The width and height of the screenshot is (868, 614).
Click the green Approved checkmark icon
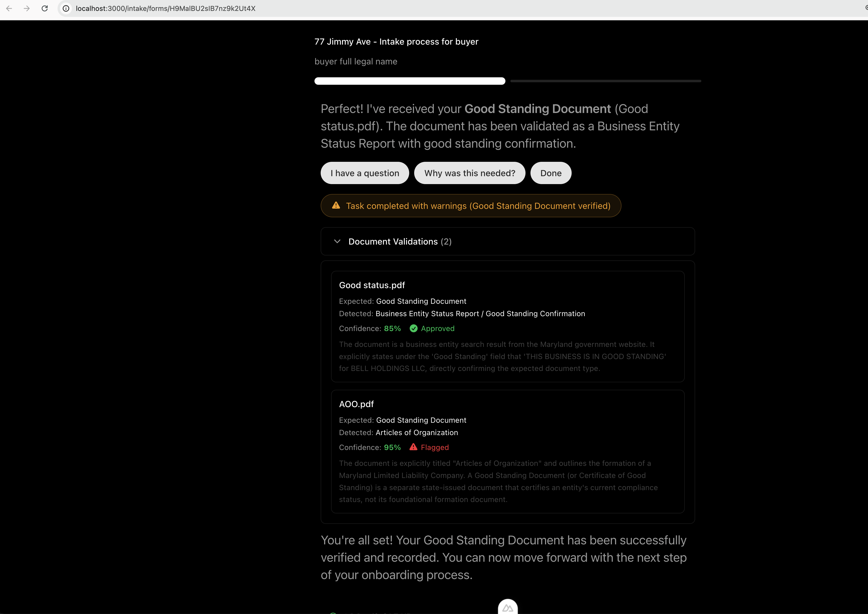(x=414, y=329)
